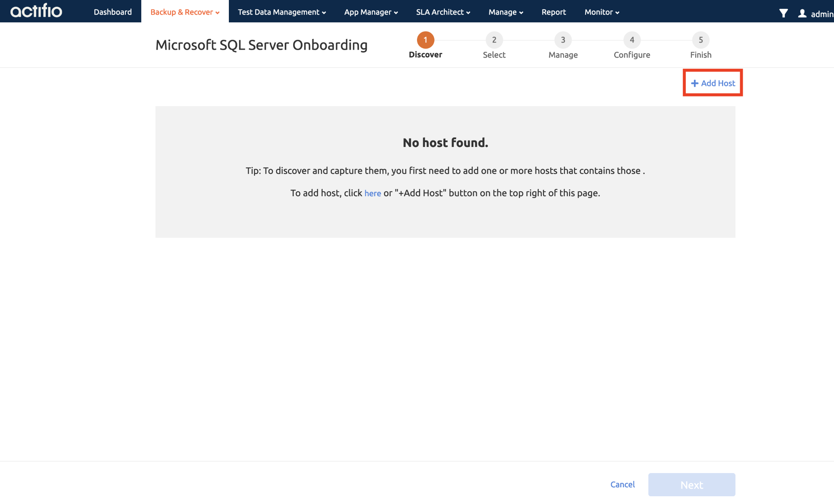Click the Manage step circle icon
This screenshot has height=504, width=834.
coord(562,40)
